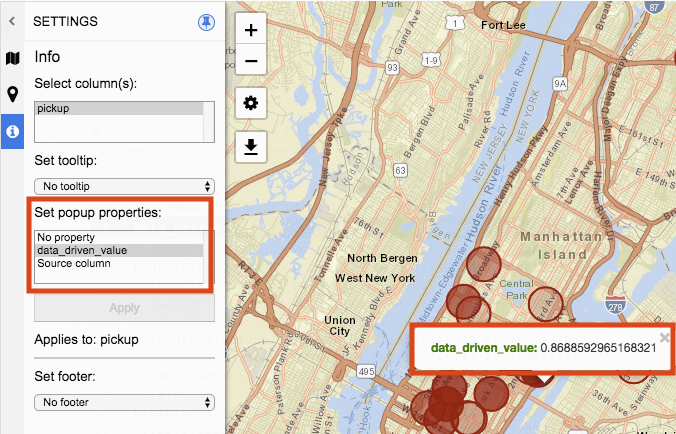Open the map layers sidebar icon
The image size is (676, 434).
tap(13, 58)
